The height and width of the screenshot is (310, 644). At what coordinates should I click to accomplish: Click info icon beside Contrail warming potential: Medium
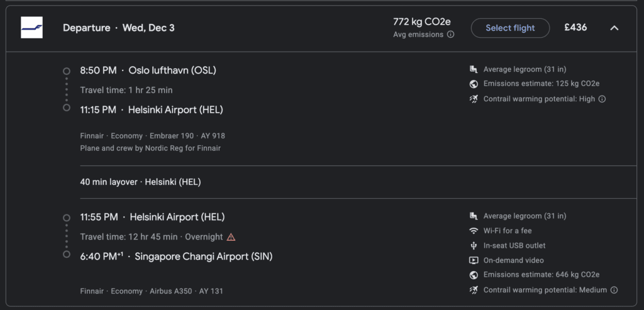(x=614, y=290)
